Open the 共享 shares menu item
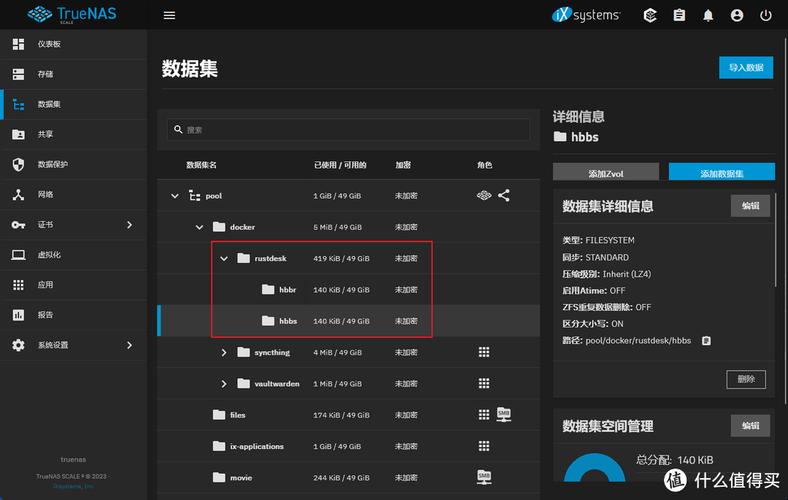Image resolution: width=788 pixels, height=500 pixels. (73, 134)
